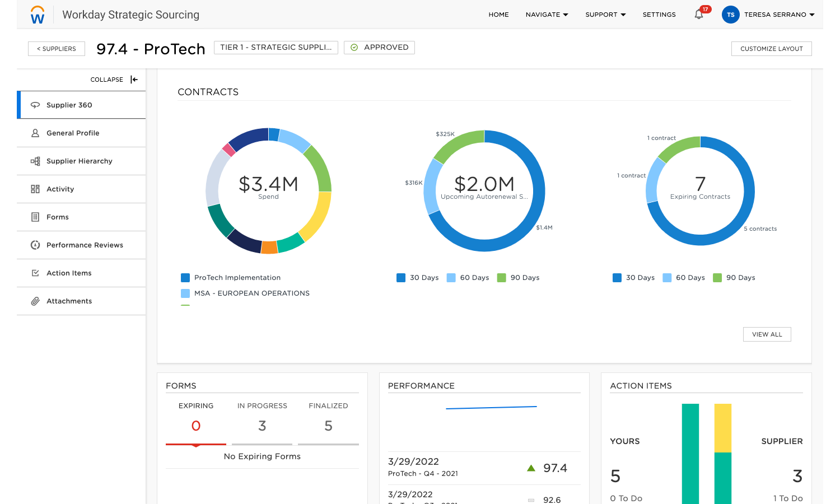Click the $325K autorenewal chart label
Screen dimensions: 840x504
445,134
